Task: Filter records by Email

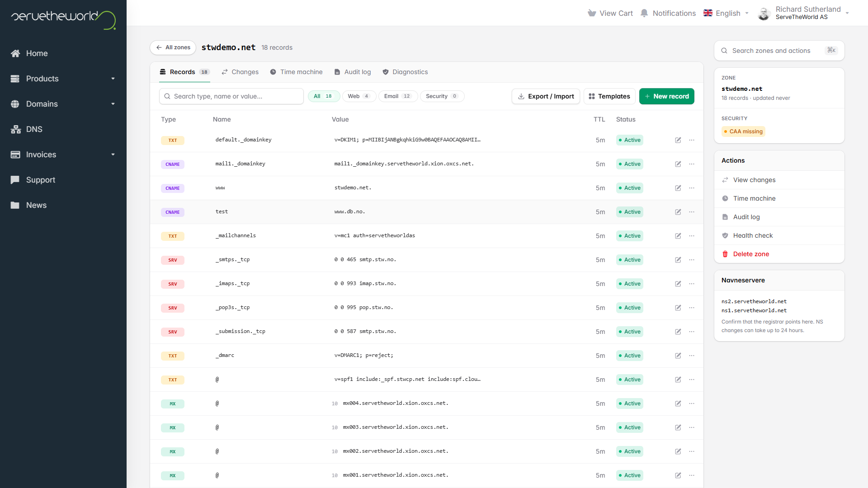Action: [x=398, y=96]
